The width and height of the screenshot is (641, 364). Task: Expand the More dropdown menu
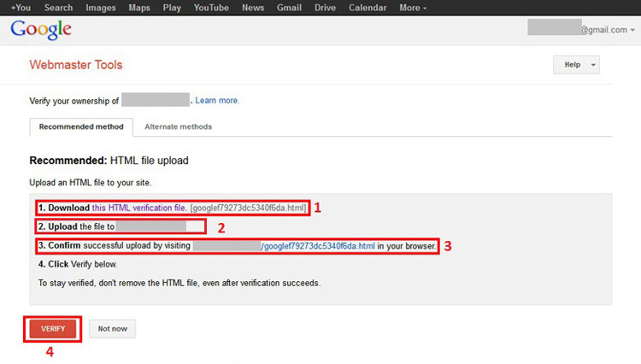(x=413, y=8)
